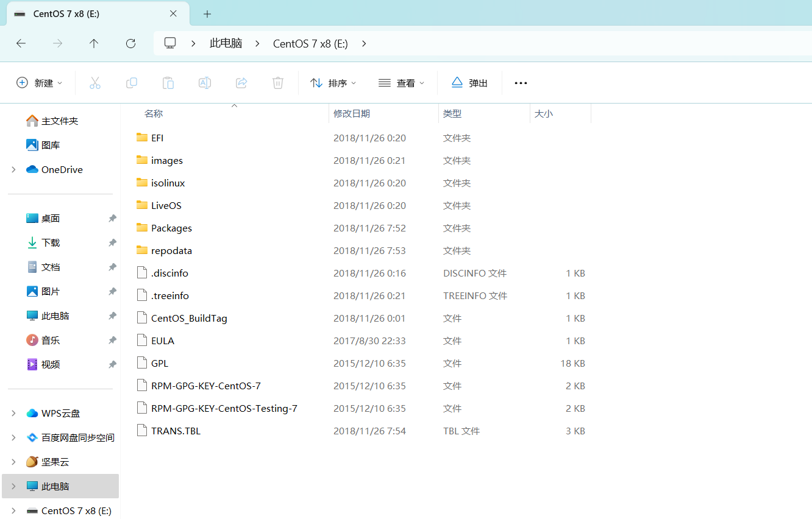Image resolution: width=812 pixels, height=519 pixels.
Task: Add a new tab with plus
Action: (207, 13)
